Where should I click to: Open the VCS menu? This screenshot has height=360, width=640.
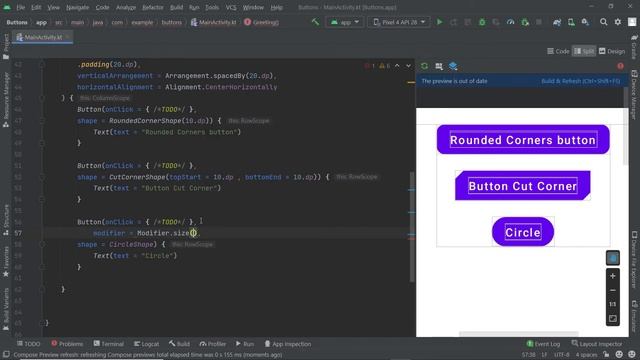(231, 7)
